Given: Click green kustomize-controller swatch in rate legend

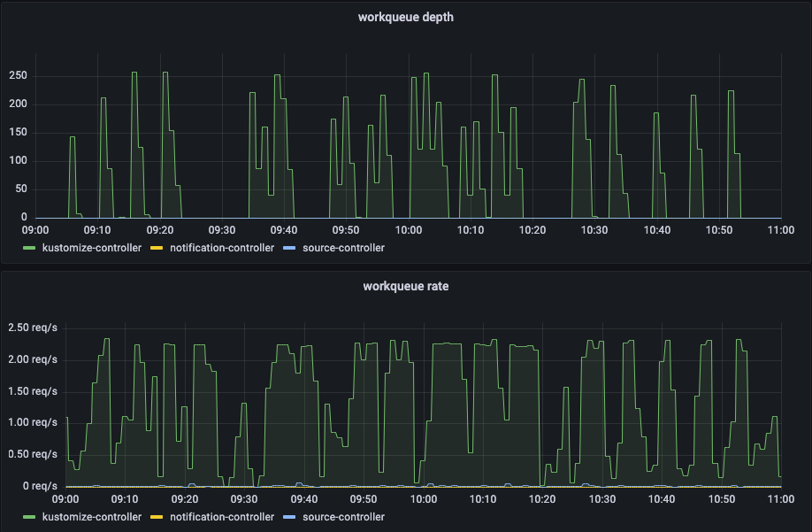Looking at the screenshot, I should tap(29, 517).
